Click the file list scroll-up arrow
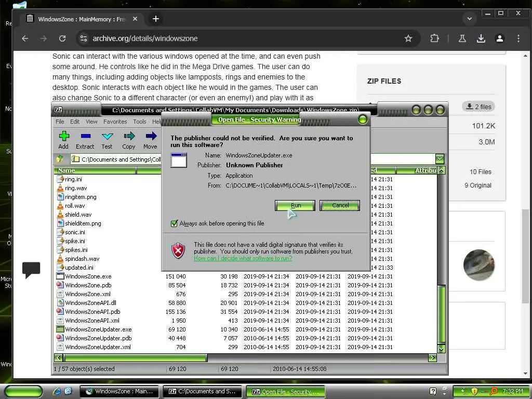The height and width of the screenshot is (399, 532). click(442, 170)
